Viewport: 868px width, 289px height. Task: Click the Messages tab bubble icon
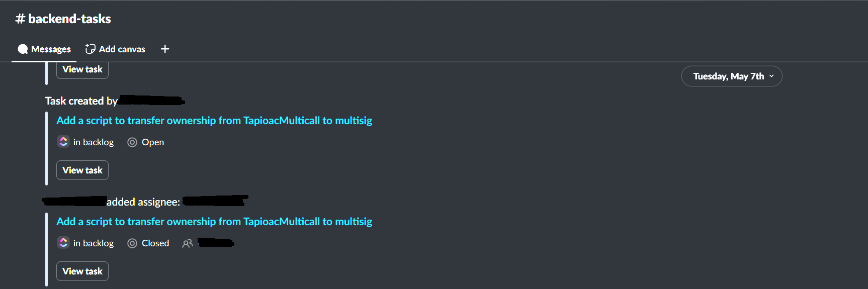[x=23, y=49]
